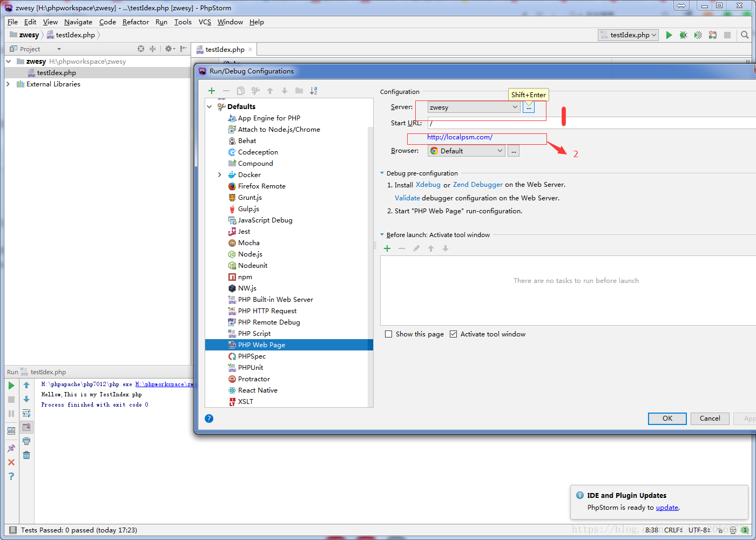Click before-launch task move down arrow

click(x=446, y=248)
